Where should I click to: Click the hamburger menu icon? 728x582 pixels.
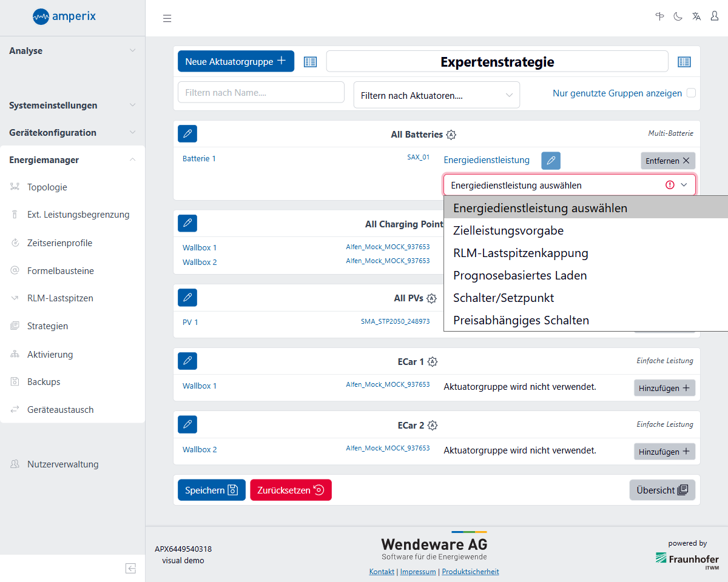coord(167,18)
